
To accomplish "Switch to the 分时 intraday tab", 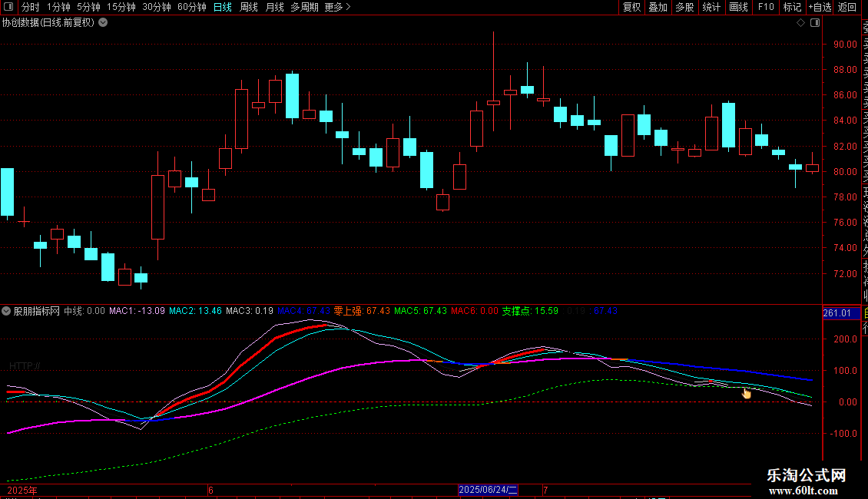I will (31, 8).
